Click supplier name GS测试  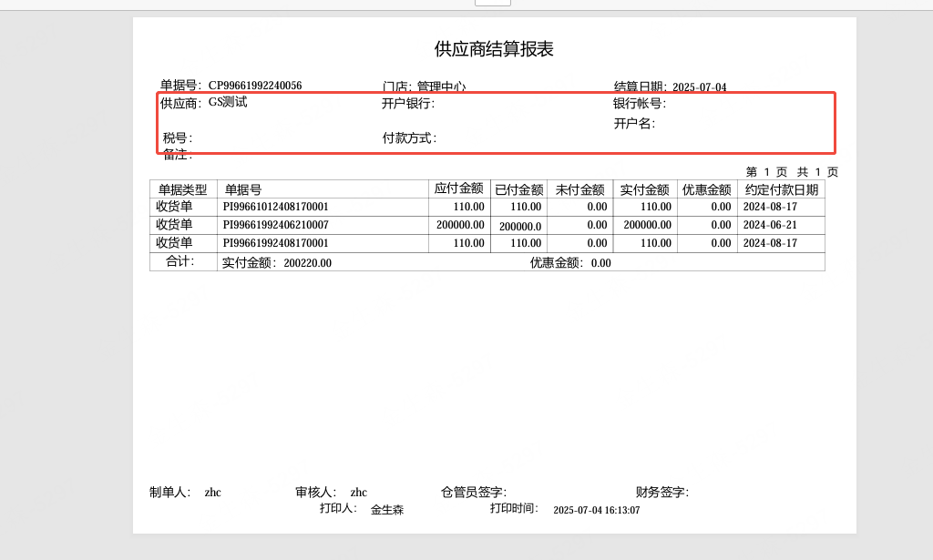click(x=228, y=102)
